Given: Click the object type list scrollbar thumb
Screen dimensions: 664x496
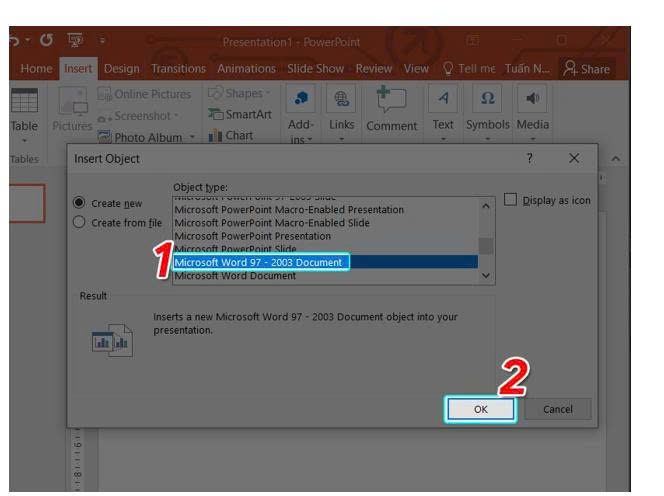Looking at the screenshot, I should (486, 246).
